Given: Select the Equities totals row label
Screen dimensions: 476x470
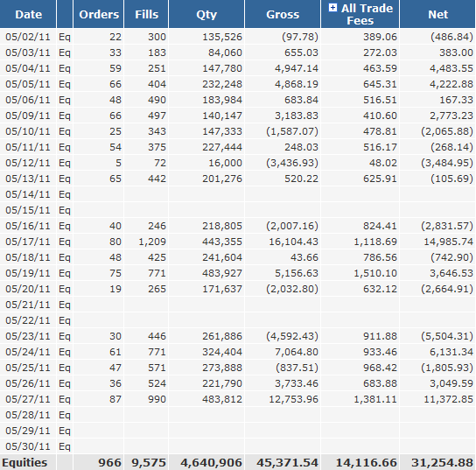Looking at the screenshot, I should click(x=24, y=462).
